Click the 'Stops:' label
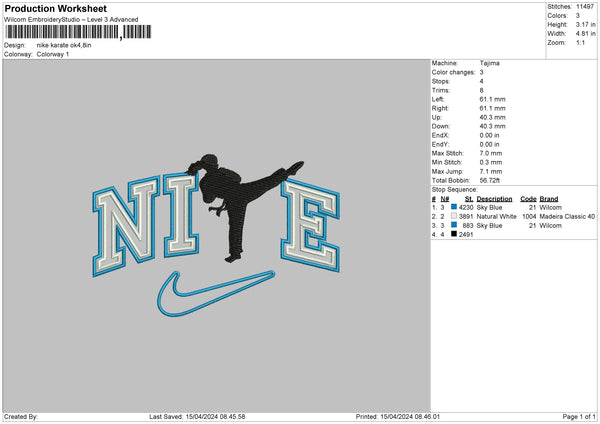The width and height of the screenshot is (600, 424). [441, 82]
